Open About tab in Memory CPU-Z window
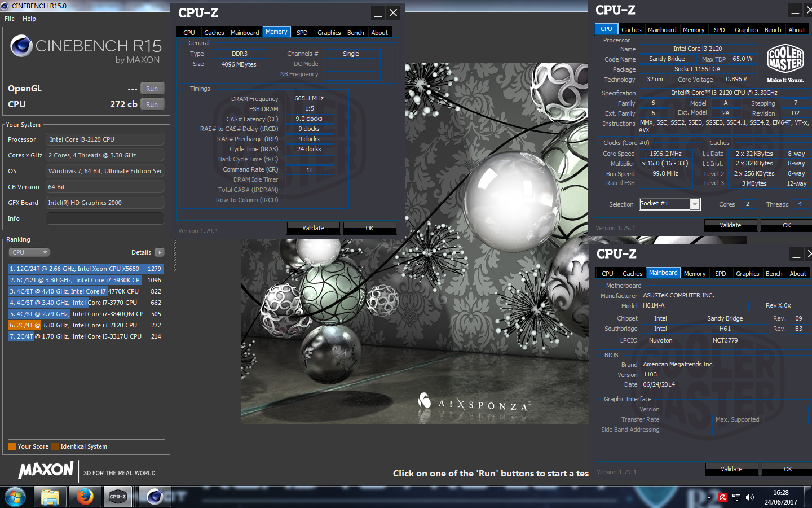The width and height of the screenshot is (812, 508). tap(379, 33)
